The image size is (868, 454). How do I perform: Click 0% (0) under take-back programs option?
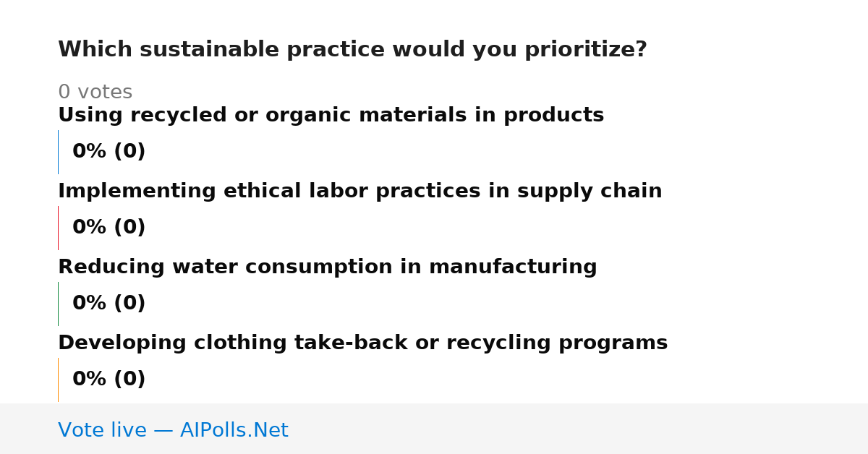[109, 380]
